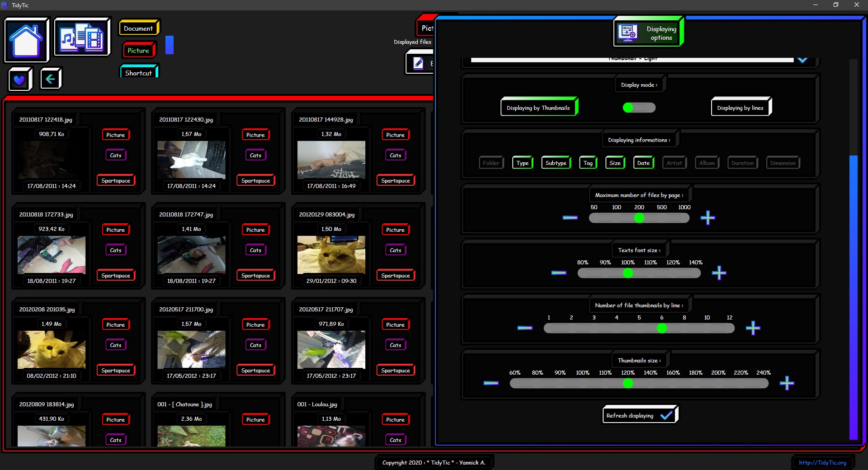Image resolution: width=868 pixels, height=470 pixels.
Task: Adjust the maximum files per page slider
Action: click(639, 218)
